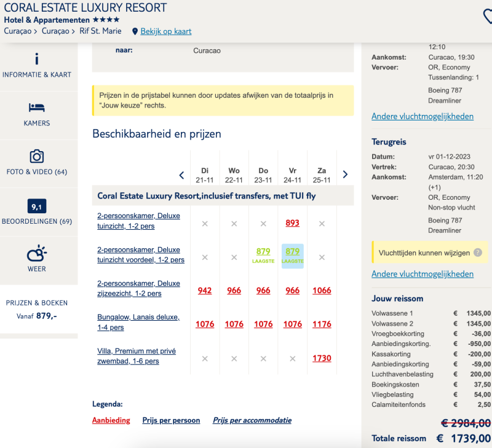Screen dimensions: 492x448
Task: Select price 966 for zijzeezicht on Do 23-11
Action: 263,291
